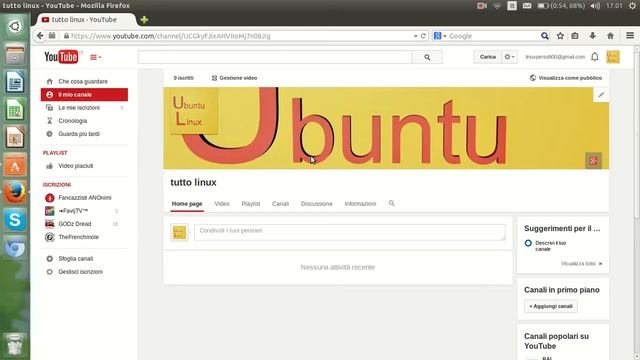Open Skype from launcher

coord(15,220)
